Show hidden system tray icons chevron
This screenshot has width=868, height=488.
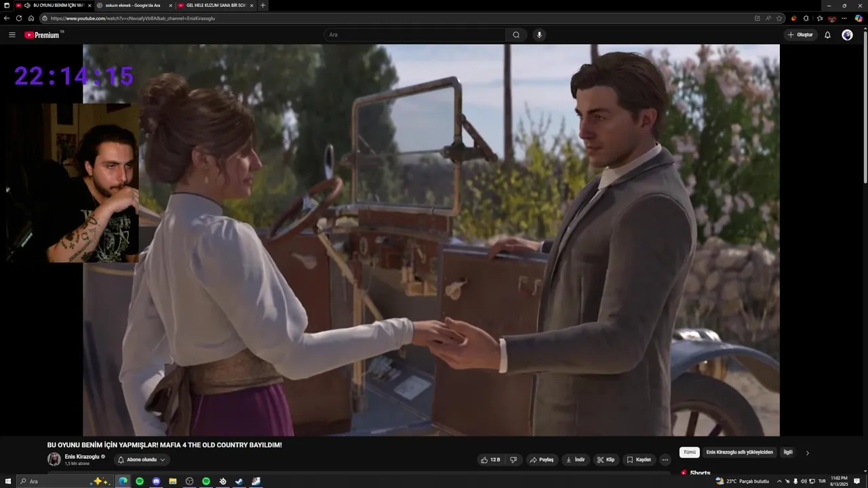[779, 481]
